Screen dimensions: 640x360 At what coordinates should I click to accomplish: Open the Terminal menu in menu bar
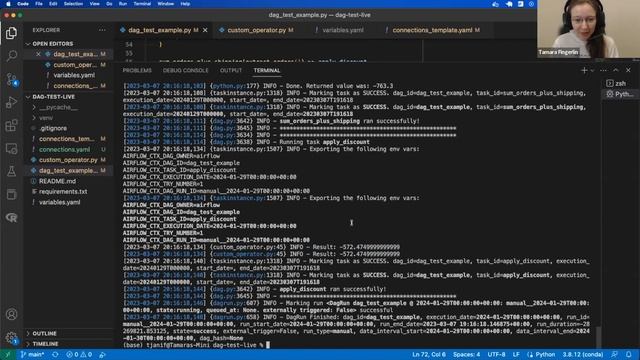(x=142, y=4)
